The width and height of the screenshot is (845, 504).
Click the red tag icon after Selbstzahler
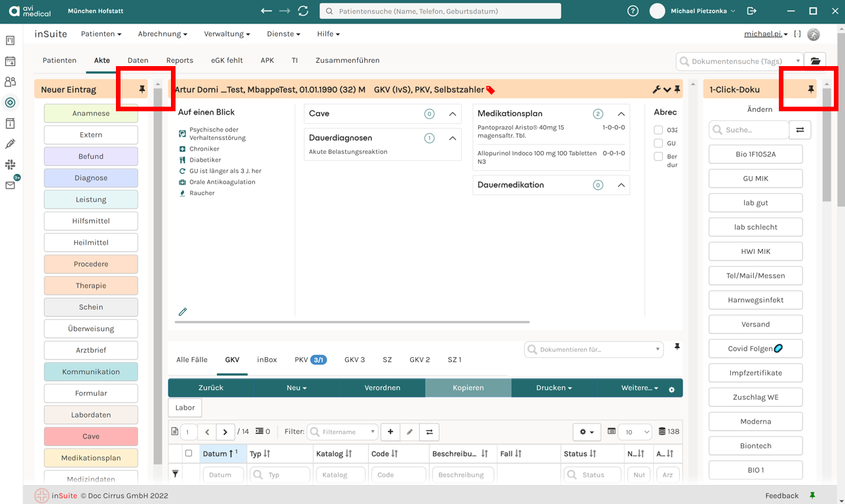(x=491, y=90)
